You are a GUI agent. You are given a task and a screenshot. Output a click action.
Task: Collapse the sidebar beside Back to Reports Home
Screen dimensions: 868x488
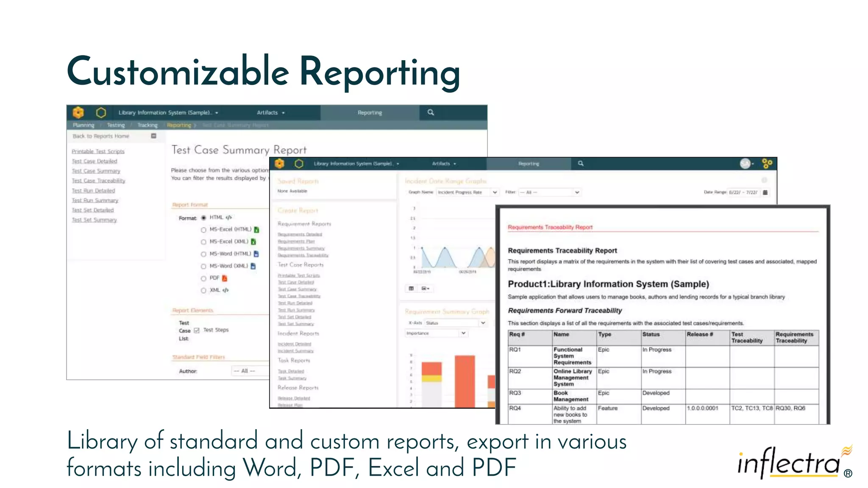(154, 136)
